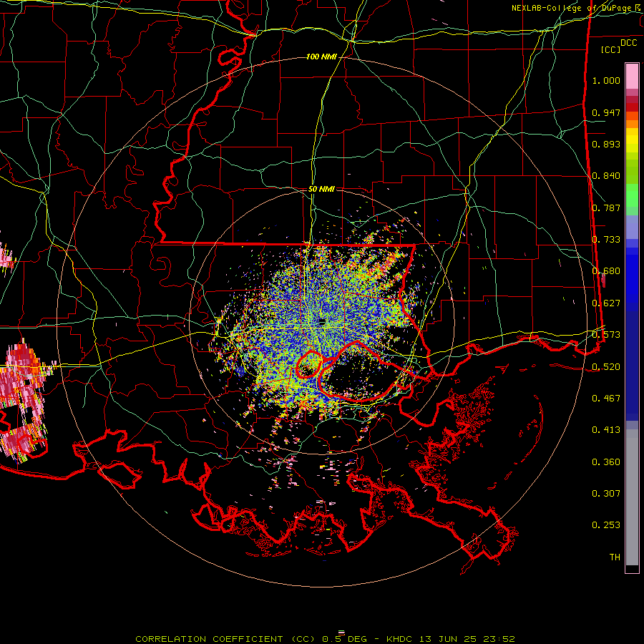Viewport: 644px width, 644px height.
Task: Click the black radar site marker at center
Action: (x=321, y=321)
